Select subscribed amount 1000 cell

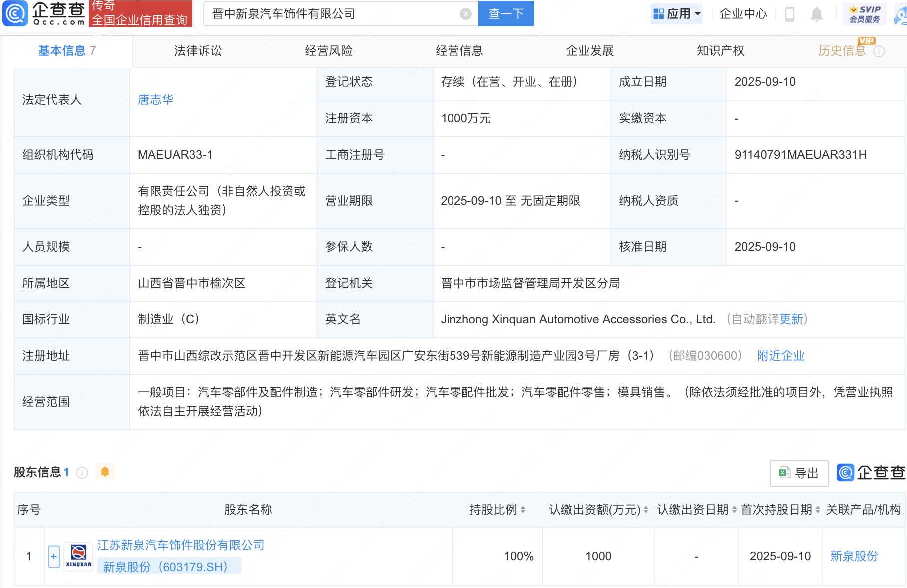point(598,556)
